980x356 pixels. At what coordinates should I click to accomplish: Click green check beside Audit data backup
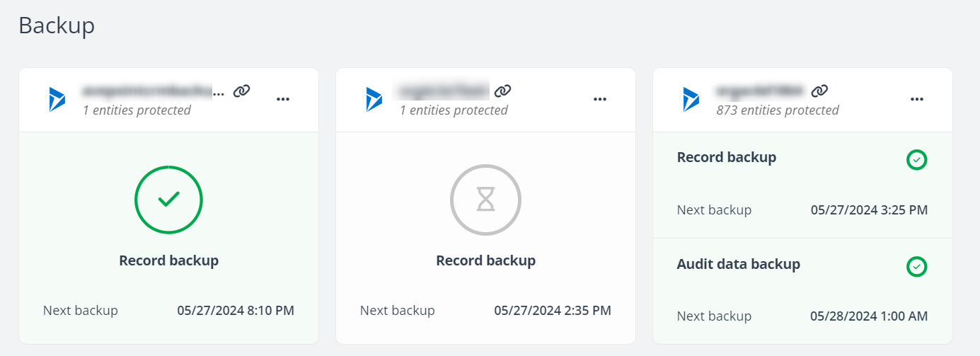coord(916,267)
